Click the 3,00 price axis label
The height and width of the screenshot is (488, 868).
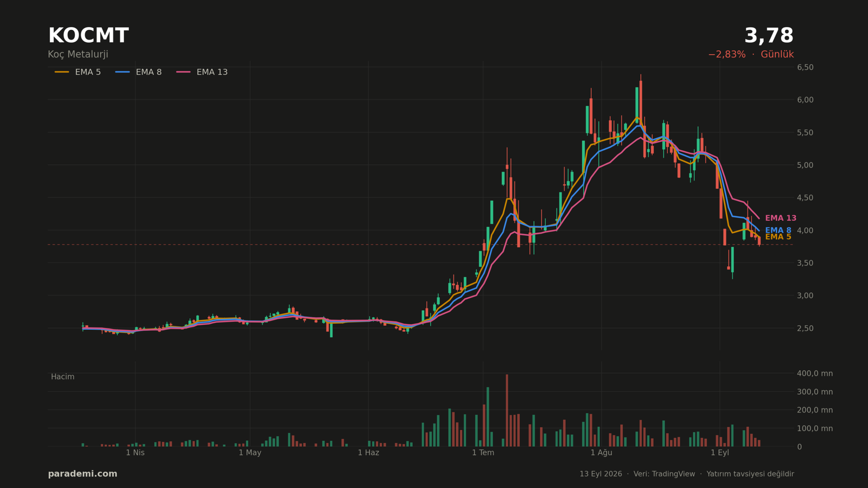click(805, 296)
